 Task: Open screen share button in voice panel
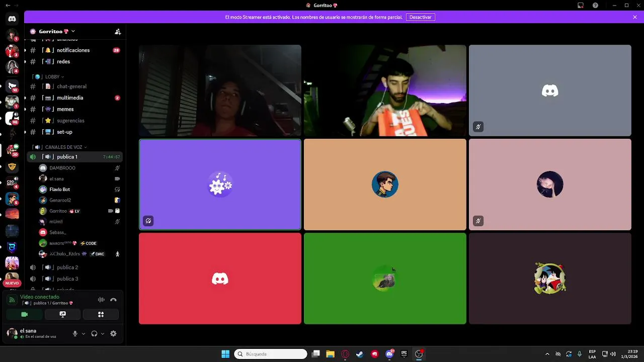point(63,314)
